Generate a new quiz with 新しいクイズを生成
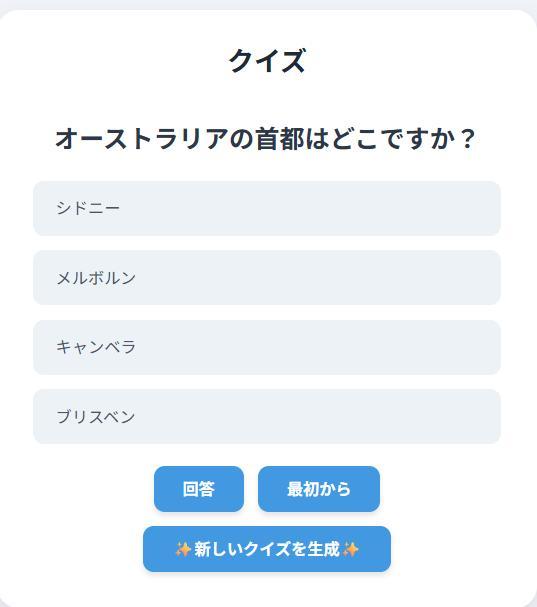This screenshot has height=607, width=537. point(267,549)
